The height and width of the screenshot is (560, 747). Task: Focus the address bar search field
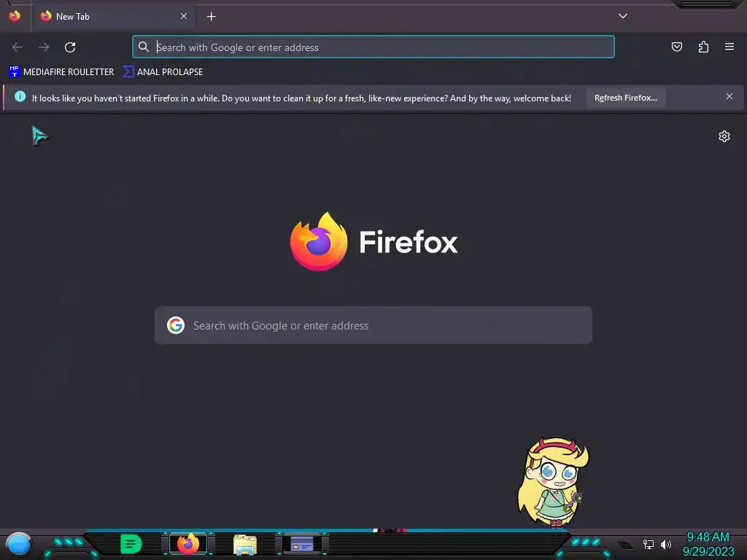pos(373,47)
